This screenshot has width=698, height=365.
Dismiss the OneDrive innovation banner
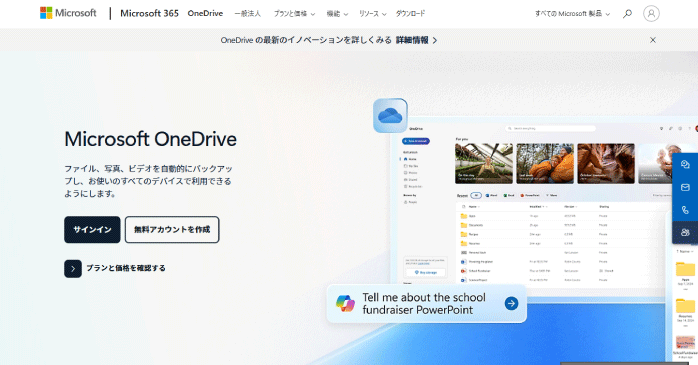(653, 40)
